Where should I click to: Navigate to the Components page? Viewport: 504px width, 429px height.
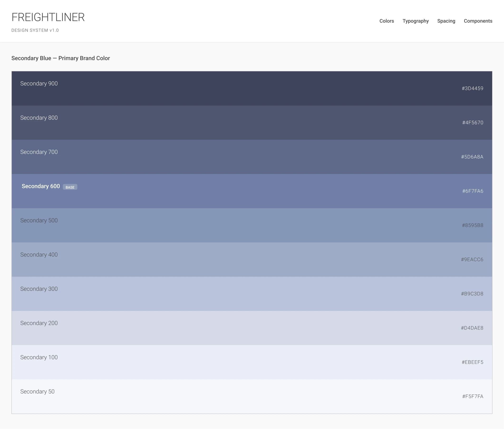[478, 21]
